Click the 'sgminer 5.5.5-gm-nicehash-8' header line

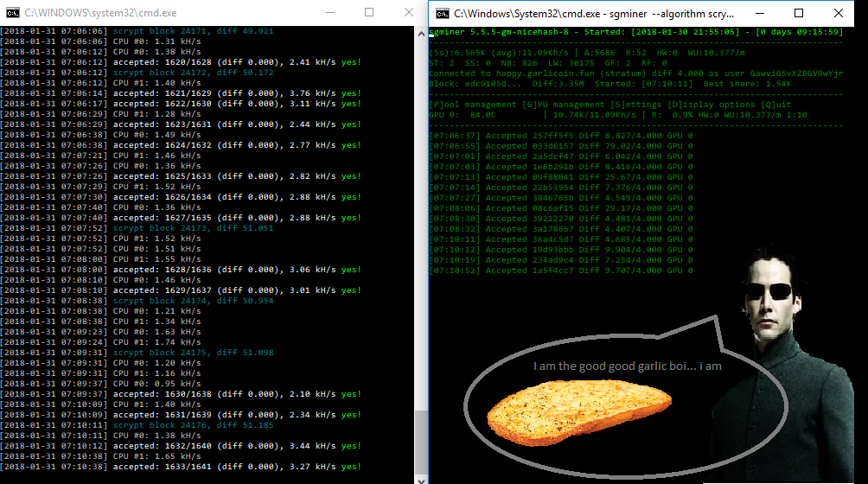[x=636, y=32]
